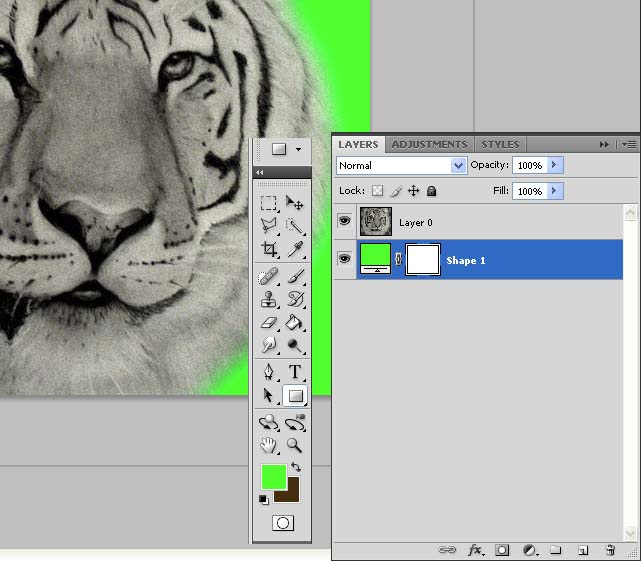The width and height of the screenshot is (641, 563).
Task: Select the Eraser tool
Action: [x=269, y=322]
